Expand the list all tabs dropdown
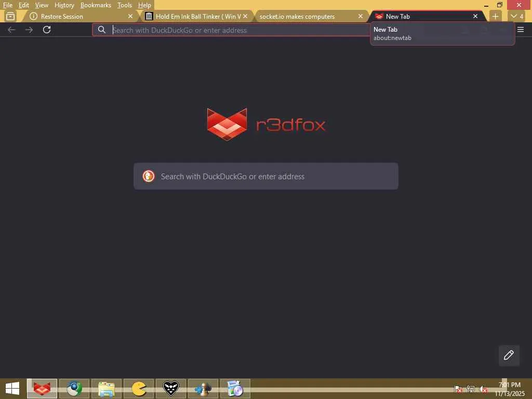Image resolution: width=532 pixels, height=399 pixels. click(517, 16)
